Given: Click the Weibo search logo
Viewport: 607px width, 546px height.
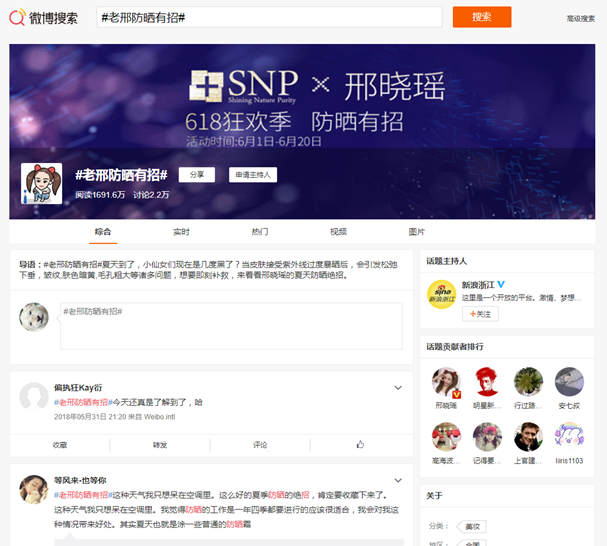Looking at the screenshot, I should [43, 17].
